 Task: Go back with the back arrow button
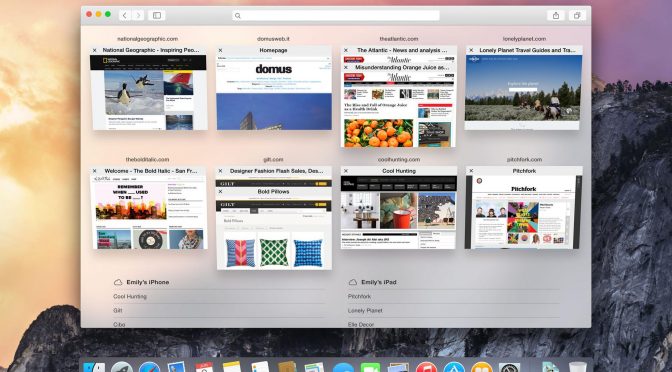(125, 15)
